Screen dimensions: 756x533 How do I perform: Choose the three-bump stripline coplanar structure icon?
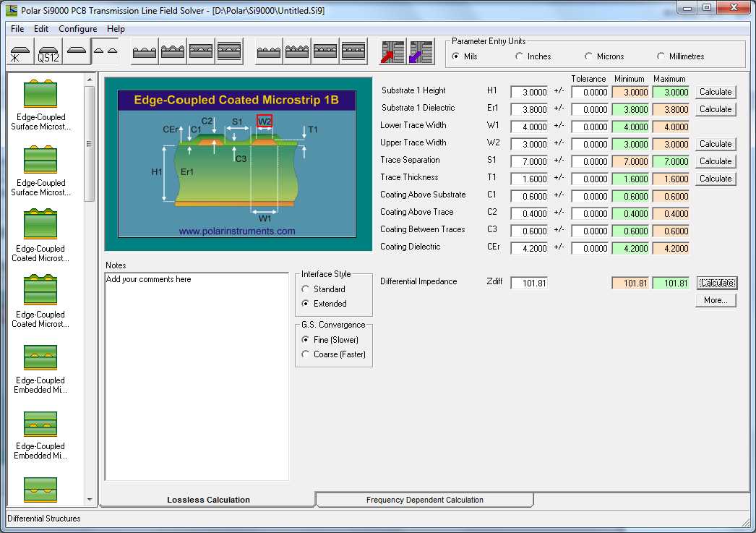click(x=229, y=51)
